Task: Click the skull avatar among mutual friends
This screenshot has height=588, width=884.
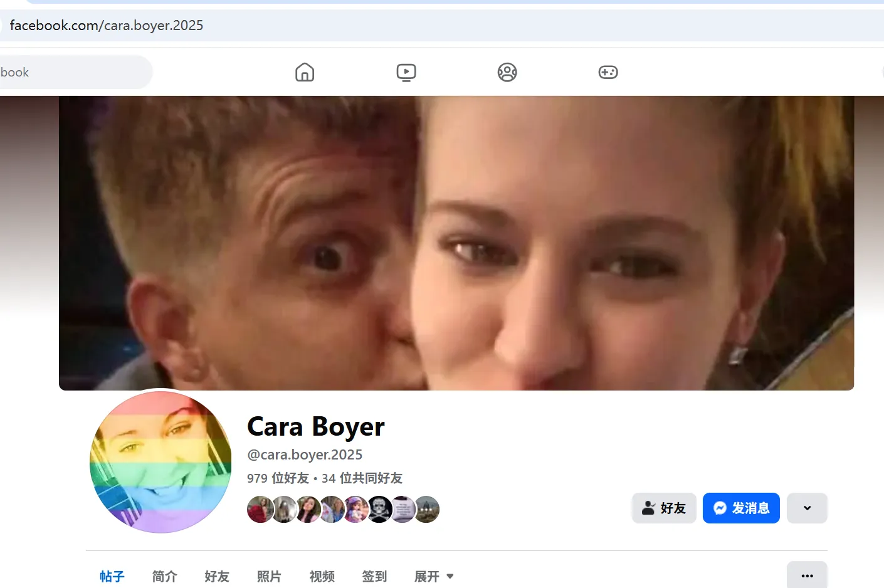Action: point(379,509)
